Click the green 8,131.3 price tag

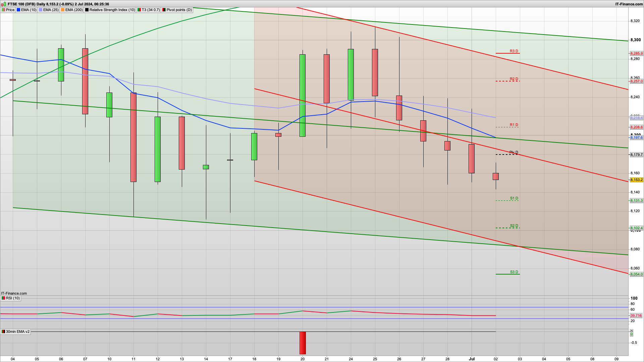click(636, 201)
